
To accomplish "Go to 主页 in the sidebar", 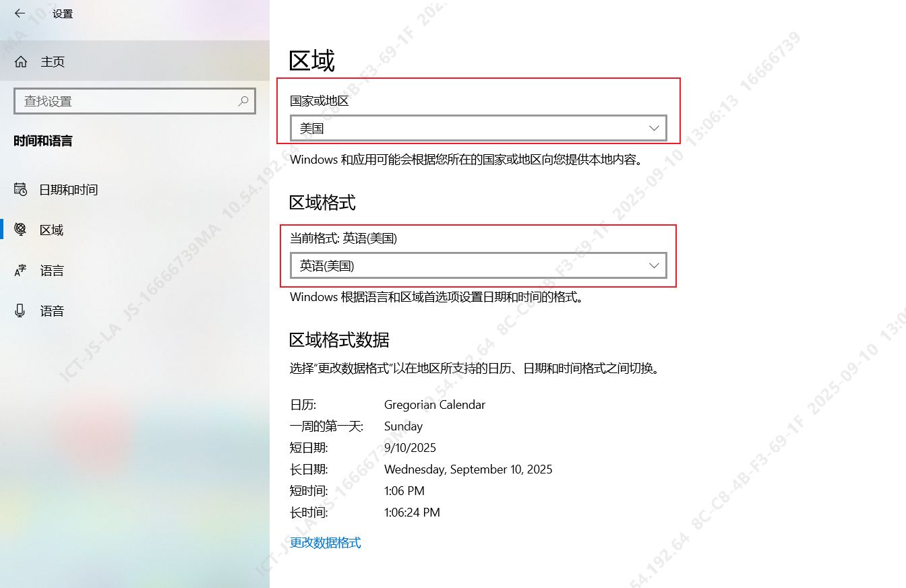I will tap(53, 62).
